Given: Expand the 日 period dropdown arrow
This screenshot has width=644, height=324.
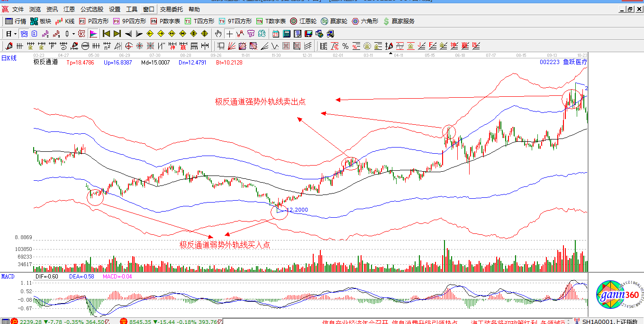Looking at the screenshot, I should tap(15, 34).
